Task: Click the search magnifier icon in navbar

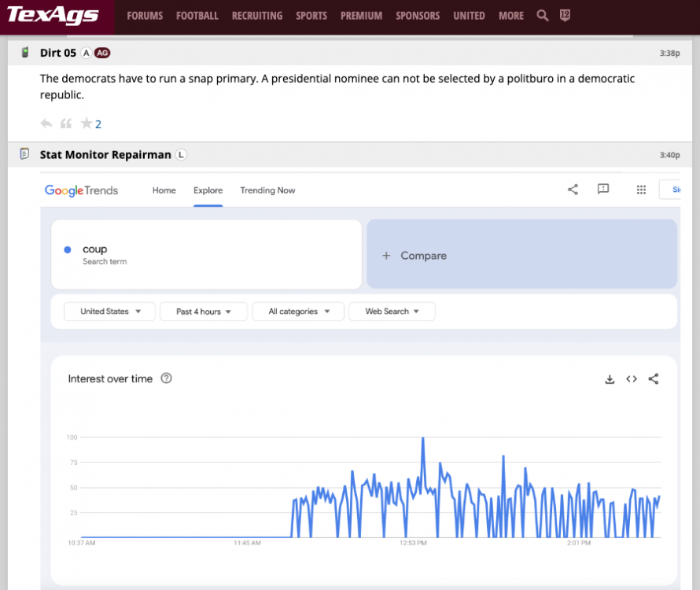Action: tap(542, 16)
